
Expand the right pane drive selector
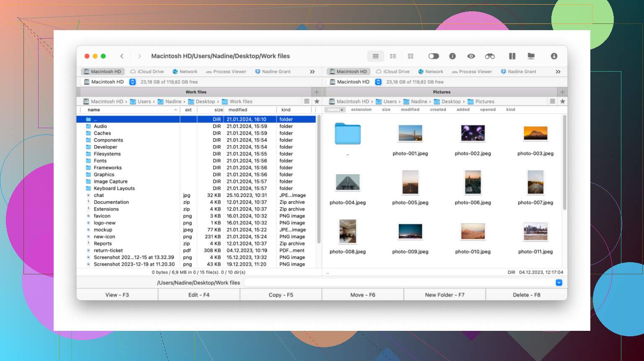pos(378,82)
